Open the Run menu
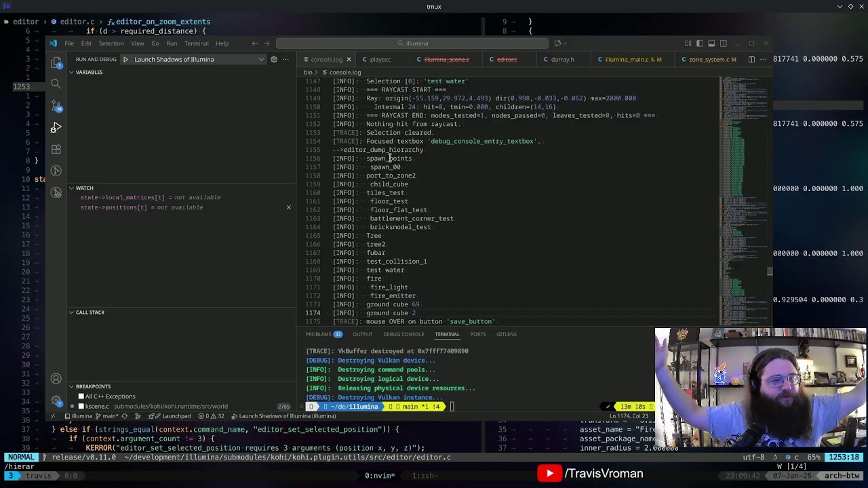Screen dimensions: 868x488 pos(172,43)
